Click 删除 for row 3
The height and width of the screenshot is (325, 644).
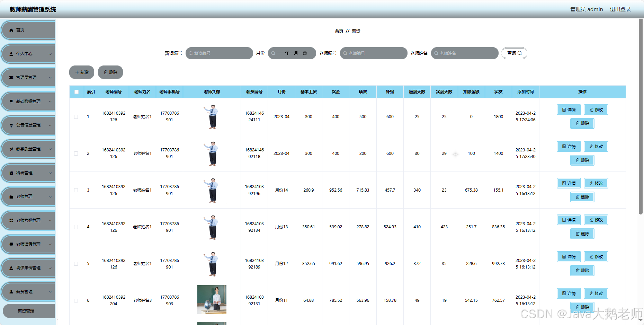582,197
